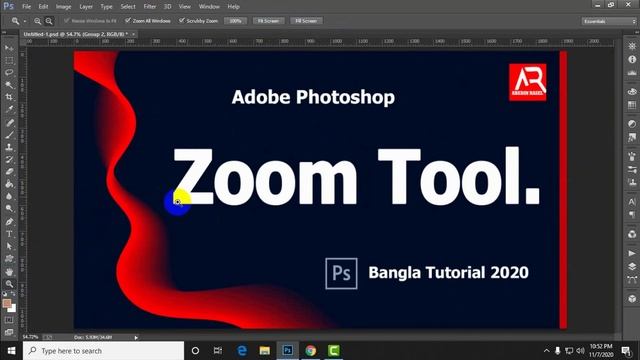
Task: Toggle Quick Mask mode
Action: click(x=9, y=320)
